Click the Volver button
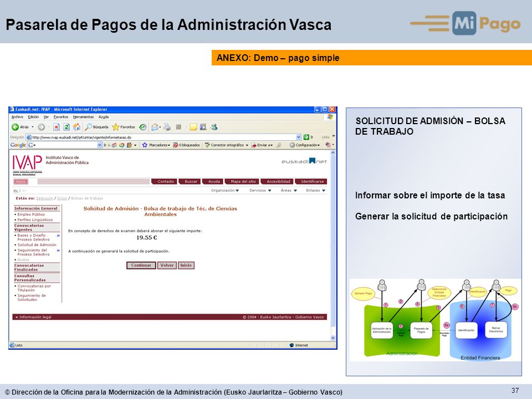 click(x=167, y=265)
